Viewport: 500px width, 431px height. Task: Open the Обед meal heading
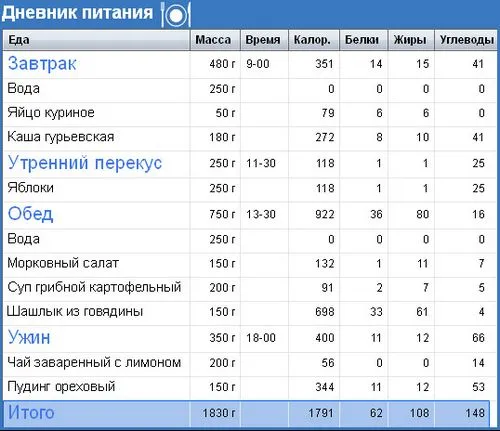point(30,214)
